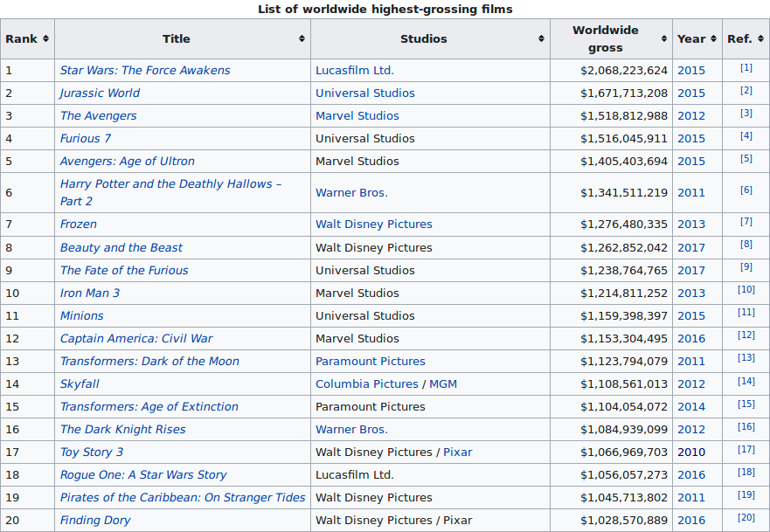Sort table by Year column arrows
Image resolution: width=770 pixels, height=532 pixels.
[713, 38]
